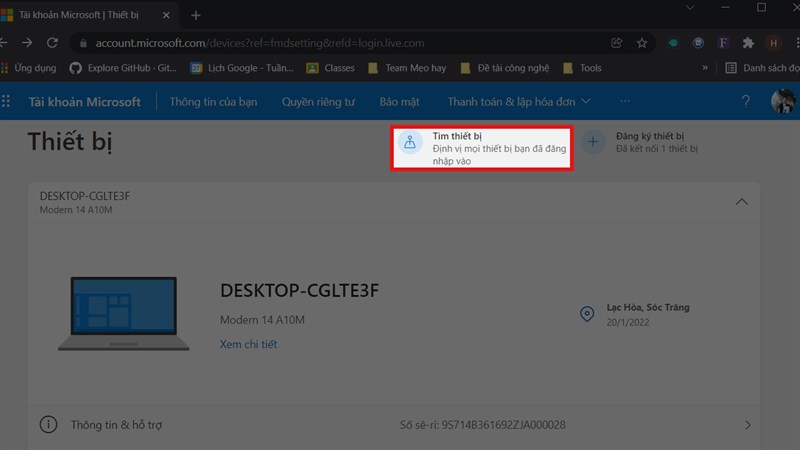Click the large DESKTOP-CGLTE3F device name
The width and height of the screenshot is (800, 450).
(299, 290)
